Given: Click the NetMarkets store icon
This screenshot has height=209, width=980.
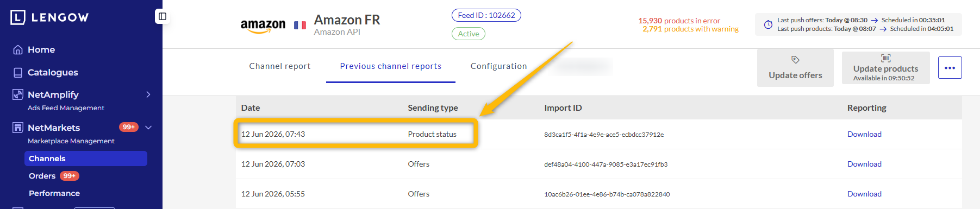Looking at the screenshot, I should pos(18,128).
